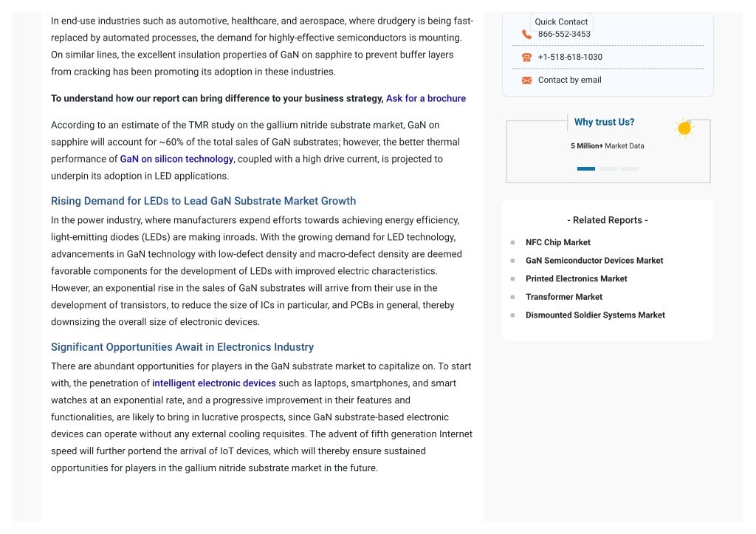The width and height of the screenshot is (756, 534).
Task: Follow the intelligent electronic devices link
Action: (214, 383)
